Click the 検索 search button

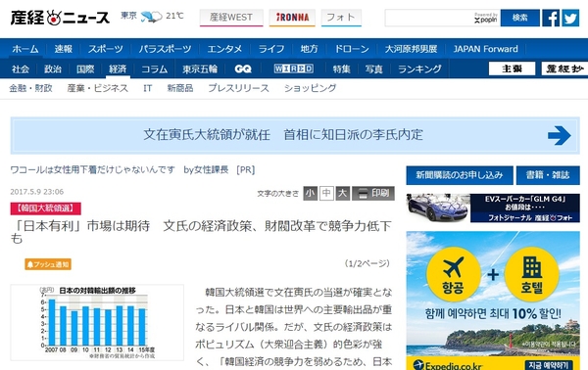519,18
